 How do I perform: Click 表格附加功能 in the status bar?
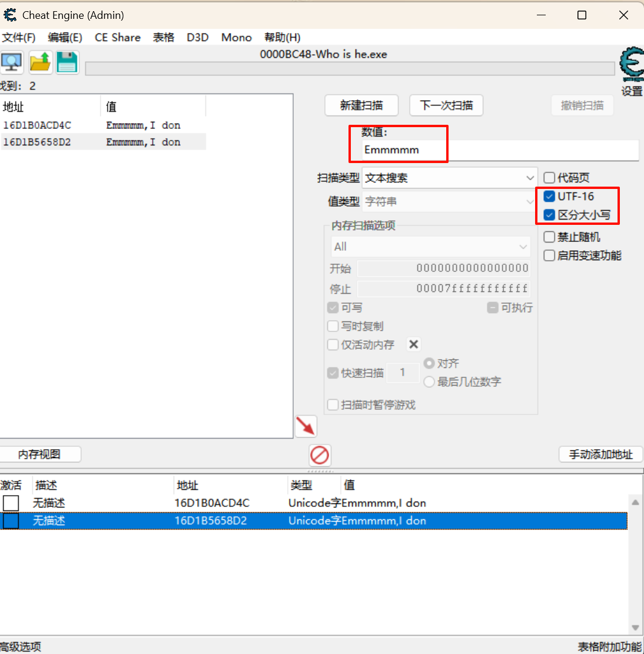click(x=609, y=646)
